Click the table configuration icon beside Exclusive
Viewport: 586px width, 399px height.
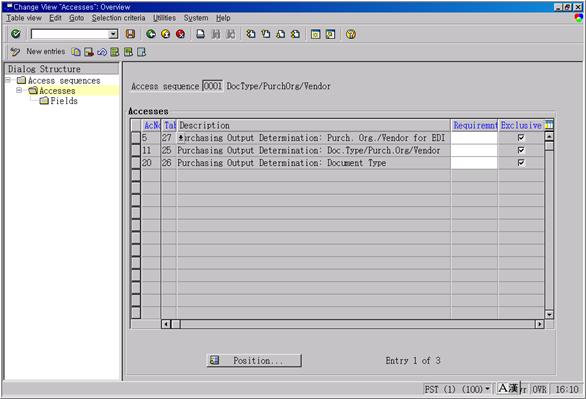point(549,125)
